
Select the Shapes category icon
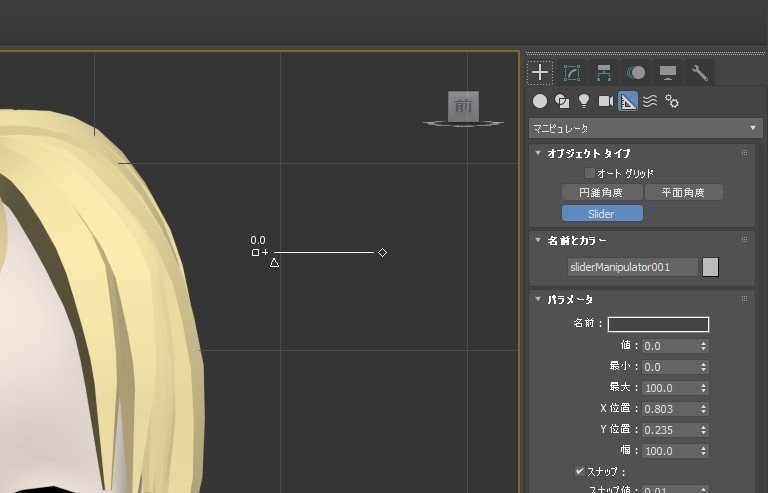(562, 101)
